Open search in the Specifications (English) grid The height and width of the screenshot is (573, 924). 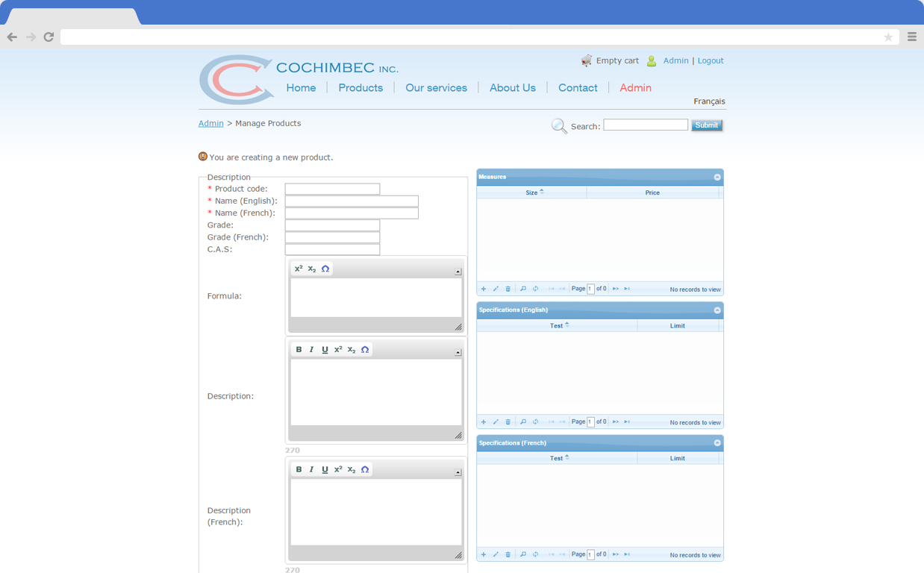(522, 422)
